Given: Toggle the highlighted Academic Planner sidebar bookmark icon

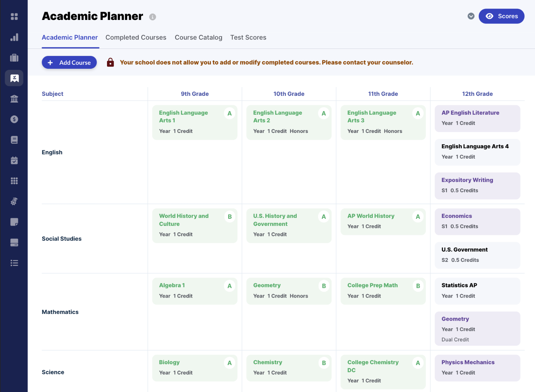Looking at the screenshot, I should coord(14,78).
